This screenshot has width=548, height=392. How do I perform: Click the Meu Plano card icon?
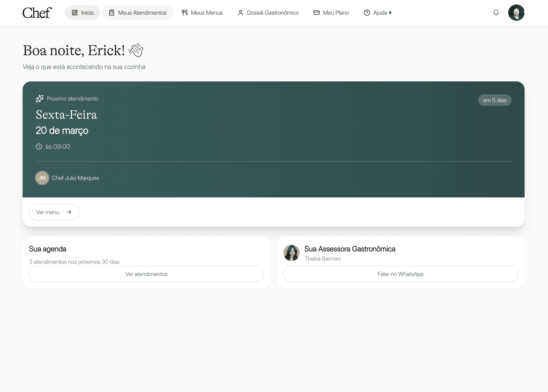[316, 13]
